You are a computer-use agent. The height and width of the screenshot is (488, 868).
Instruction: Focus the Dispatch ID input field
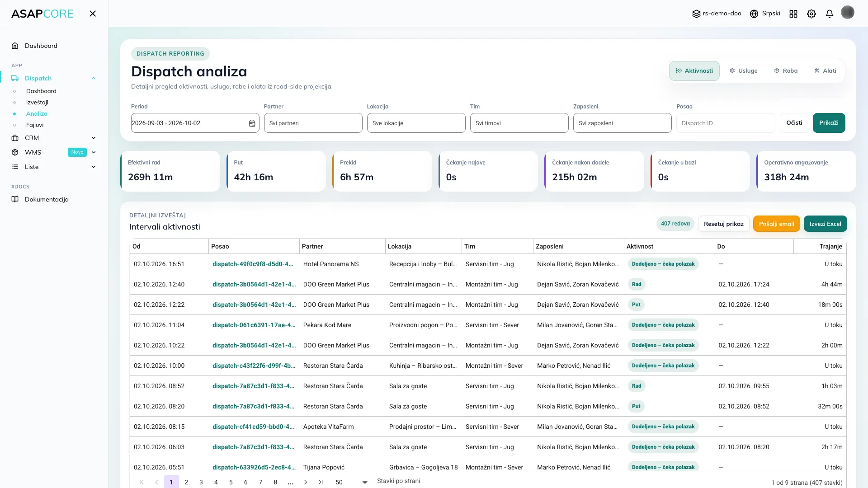(x=725, y=123)
